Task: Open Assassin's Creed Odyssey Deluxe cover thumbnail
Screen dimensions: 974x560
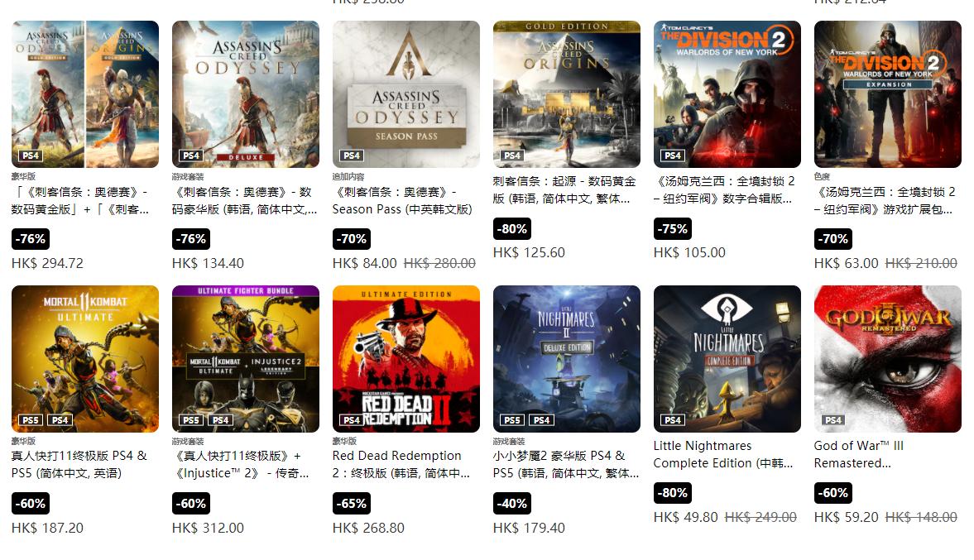Action: coord(246,94)
